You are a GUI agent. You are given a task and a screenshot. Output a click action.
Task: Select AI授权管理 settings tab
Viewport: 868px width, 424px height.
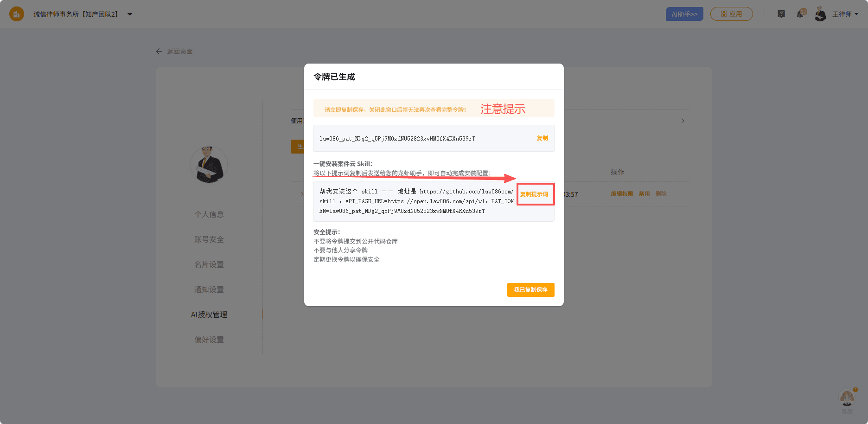click(x=209, y=315)
